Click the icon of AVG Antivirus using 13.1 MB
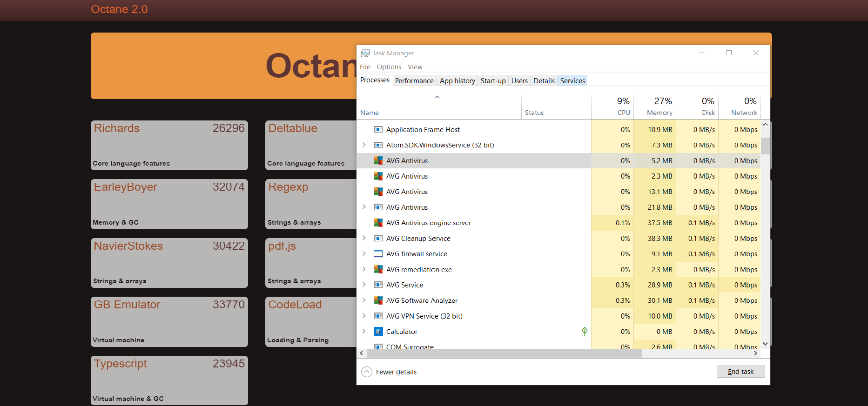868x406 pixels. click(378, 192)
